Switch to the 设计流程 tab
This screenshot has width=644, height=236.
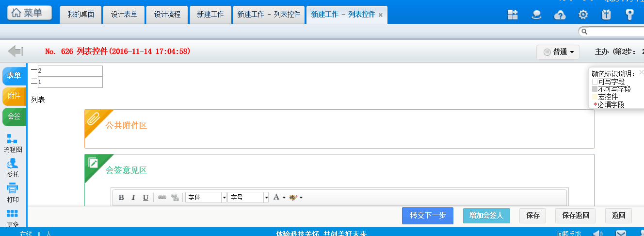(167, 15)
